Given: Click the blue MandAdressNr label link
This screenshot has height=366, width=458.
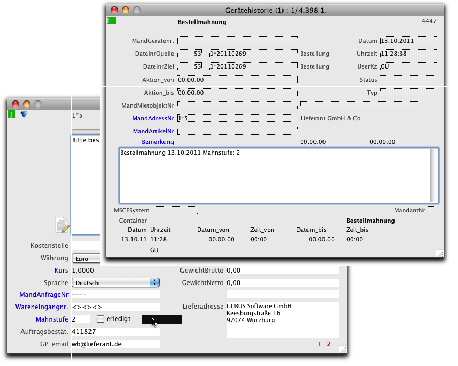Looking at the screenshot, I should (153, 118).
